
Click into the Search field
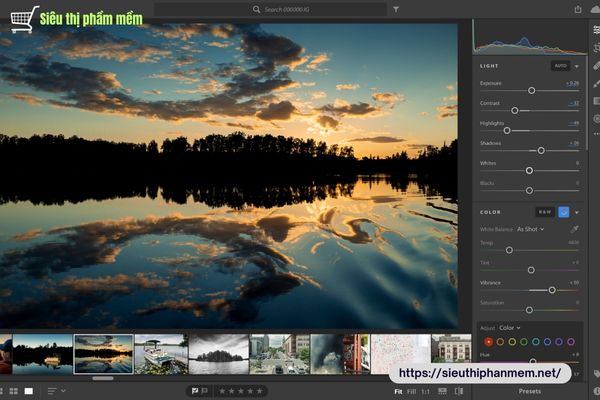coord(270,9)
